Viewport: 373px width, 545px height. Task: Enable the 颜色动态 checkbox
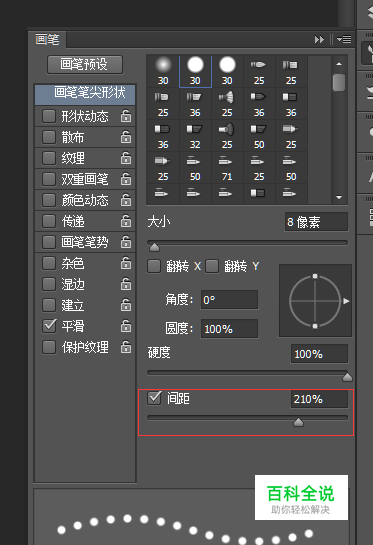tap(49, 200)
